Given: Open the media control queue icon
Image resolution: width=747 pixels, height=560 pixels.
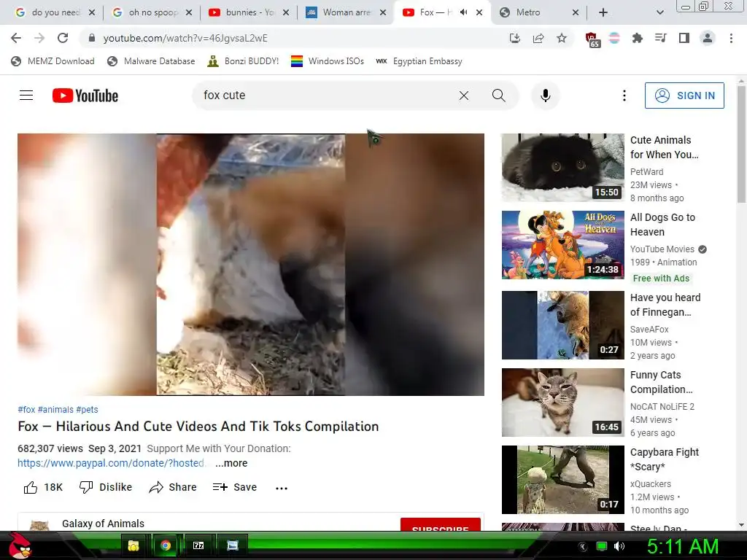Looking at the screenshot, I should point(660,38).
